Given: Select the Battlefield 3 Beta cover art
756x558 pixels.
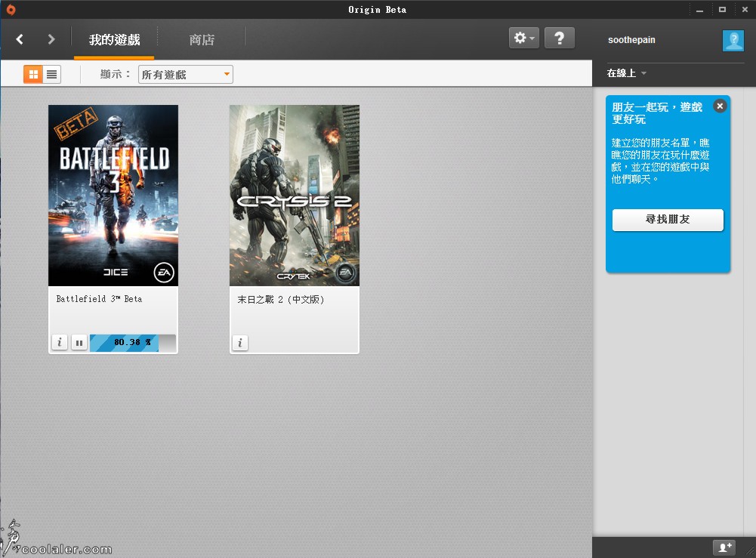Looking at the screenshot, I should [113, 196].
